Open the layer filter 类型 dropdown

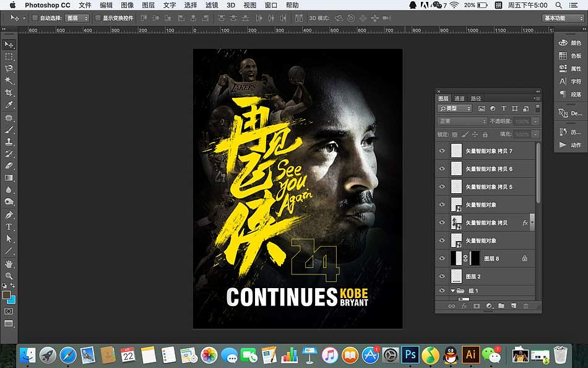pyautogui.click(x=454, y=108)
